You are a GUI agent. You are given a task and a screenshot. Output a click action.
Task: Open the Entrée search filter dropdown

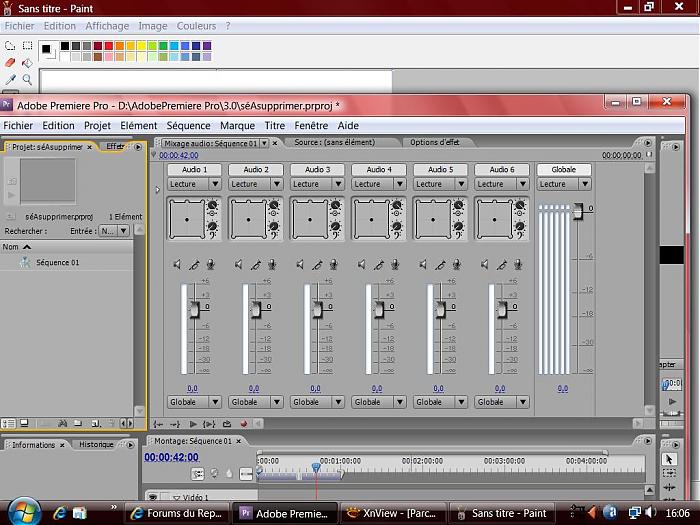(114, 231)
